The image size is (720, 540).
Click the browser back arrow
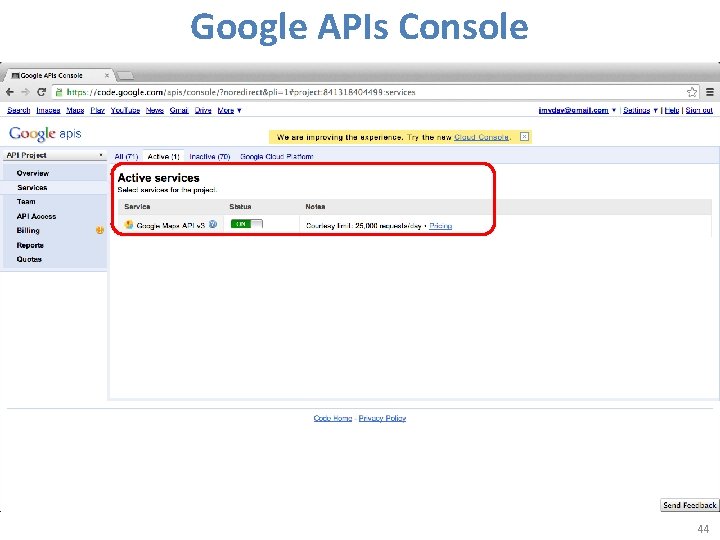10,92
